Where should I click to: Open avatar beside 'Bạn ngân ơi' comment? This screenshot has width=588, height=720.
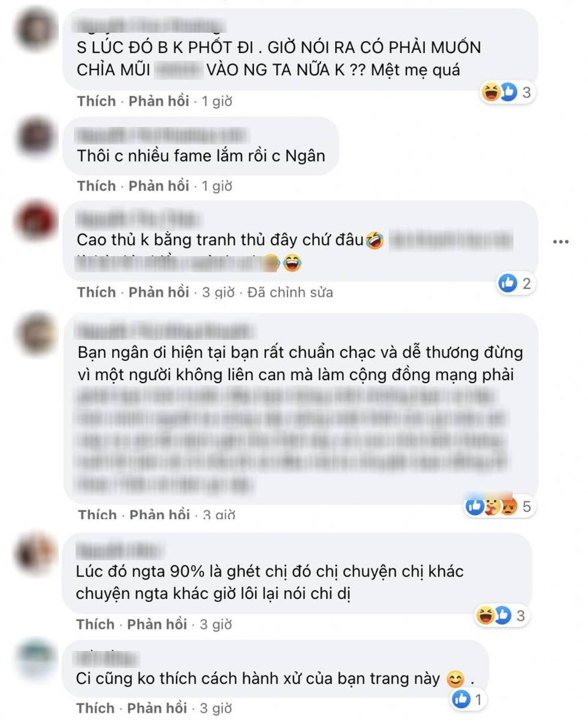coord(36,334)
